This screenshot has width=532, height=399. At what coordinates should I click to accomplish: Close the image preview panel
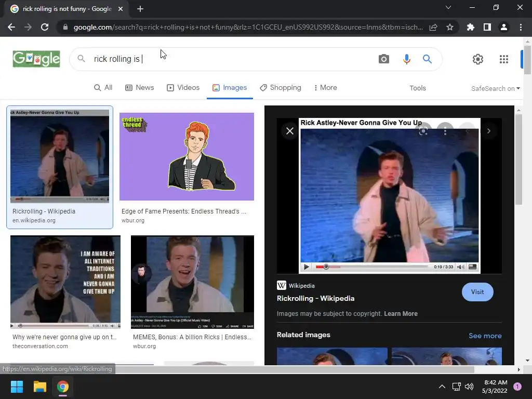(x=290, y=131)
